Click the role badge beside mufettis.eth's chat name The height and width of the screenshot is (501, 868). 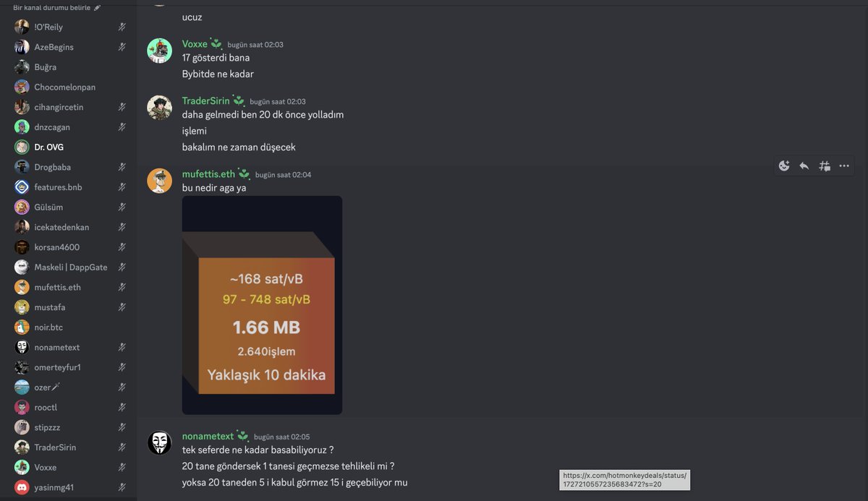(x=244, y=174)
